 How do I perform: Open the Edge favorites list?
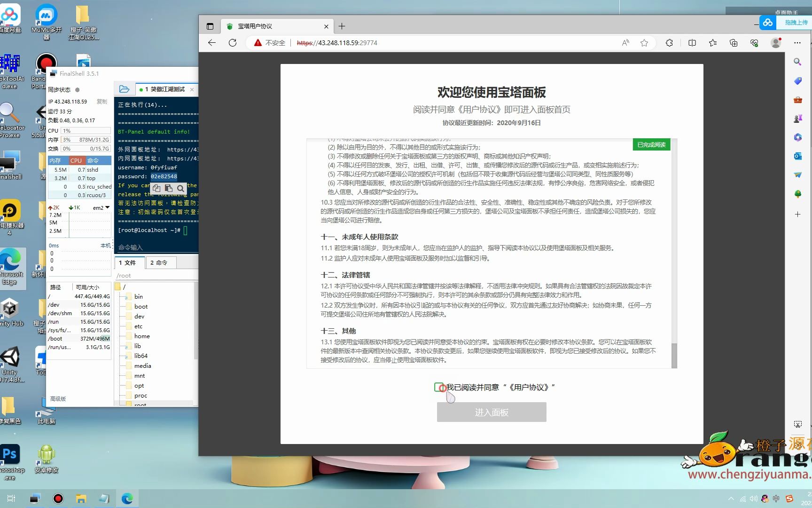pos(713,43)
